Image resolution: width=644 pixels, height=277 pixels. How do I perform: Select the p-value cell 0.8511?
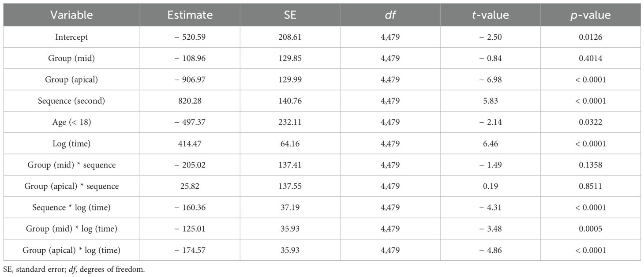tap(591, 186)
